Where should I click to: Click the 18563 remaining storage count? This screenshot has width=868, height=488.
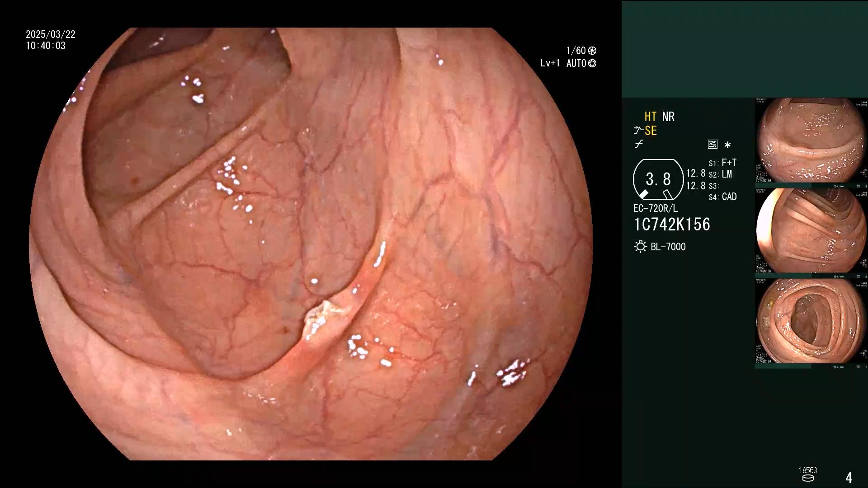coord(808,470)
